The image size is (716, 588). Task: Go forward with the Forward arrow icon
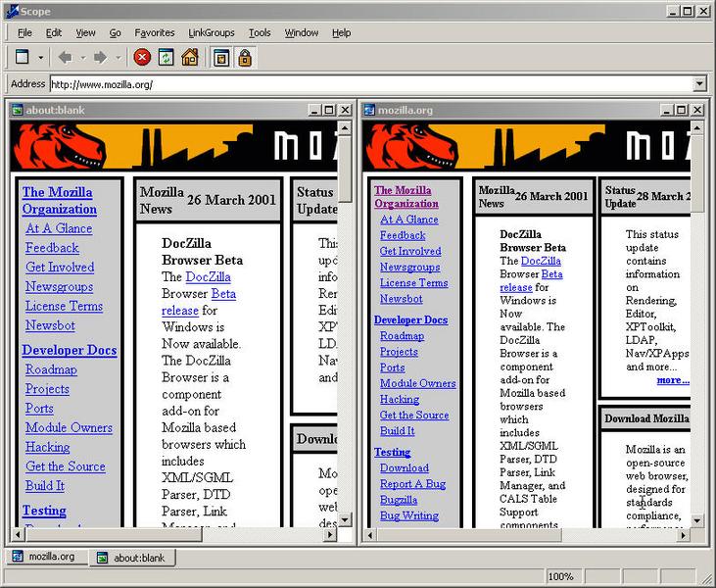click(100, 58)
